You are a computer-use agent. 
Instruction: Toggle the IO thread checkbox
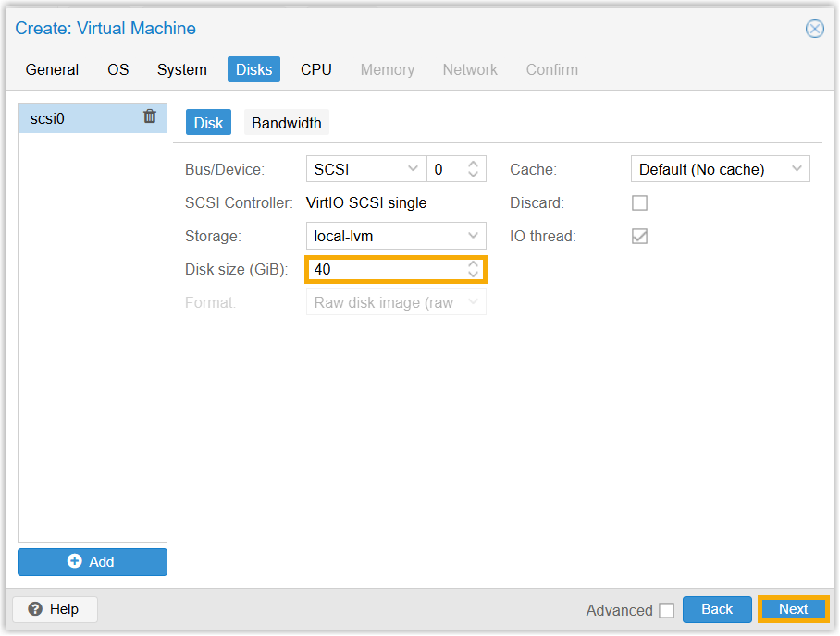[x=639, y=237]
